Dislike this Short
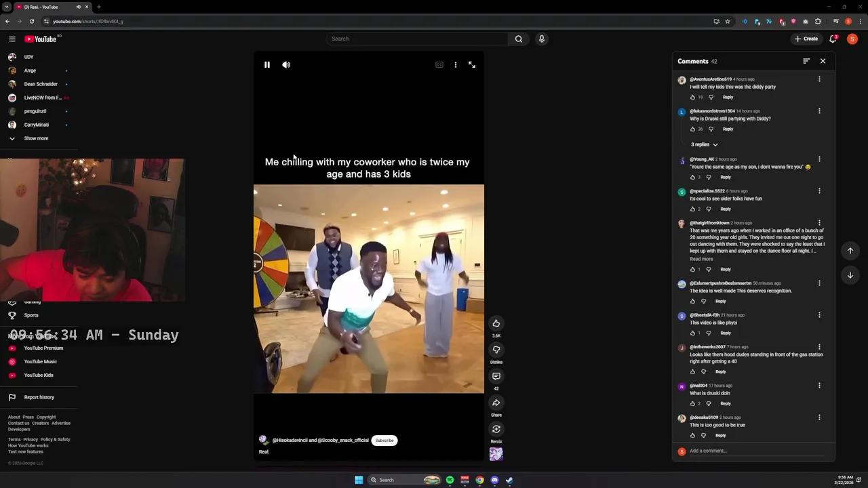The height and width of the screenshot is (488, 868). (496, 350)
